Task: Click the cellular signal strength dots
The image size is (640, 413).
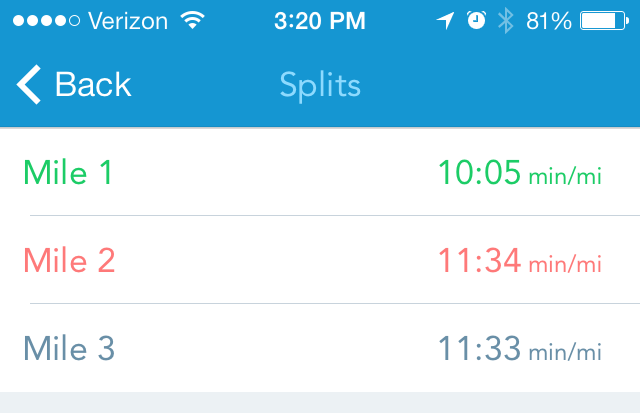Action: 42,20
